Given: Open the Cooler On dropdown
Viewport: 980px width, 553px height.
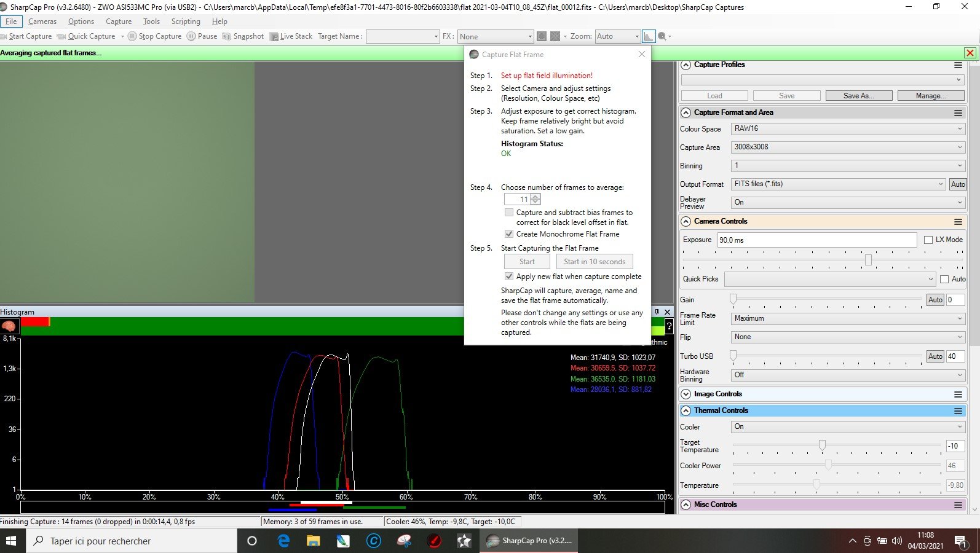Looking at the screenshot, I should click(848, 427).
